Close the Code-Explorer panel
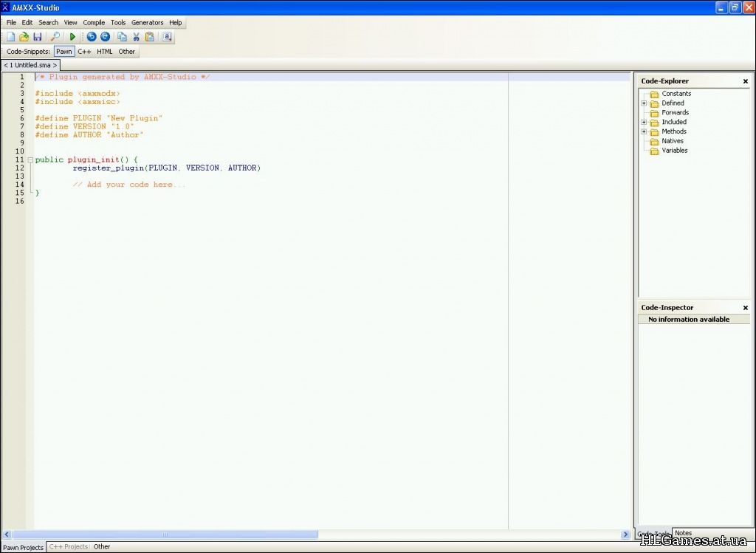Screen dimensions: 756x553 coord(746,81)
